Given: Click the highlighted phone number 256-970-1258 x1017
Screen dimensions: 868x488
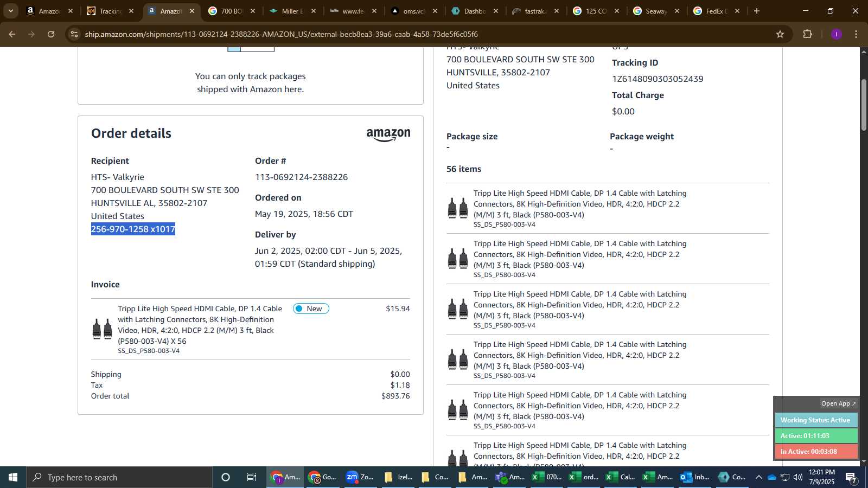Looking at the screenshot, I should coord(133,229).
